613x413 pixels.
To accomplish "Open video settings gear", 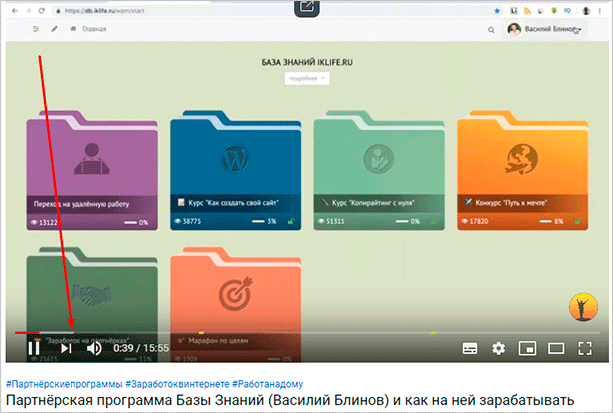I will [x=498, y=348].
